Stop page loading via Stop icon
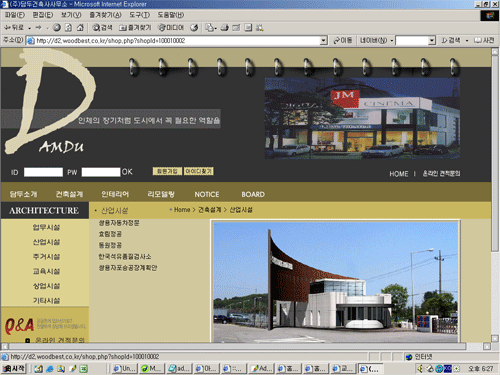500x375 pixels. [x=57, y=28]
